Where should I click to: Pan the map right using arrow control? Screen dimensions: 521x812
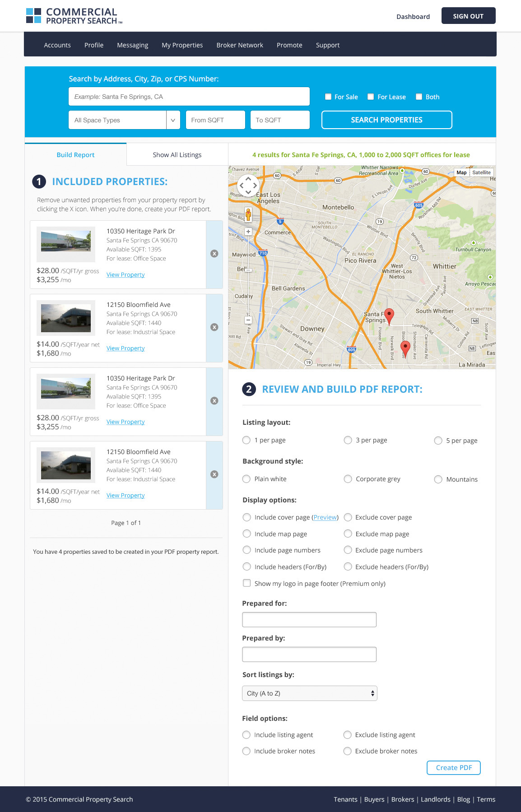256,185
